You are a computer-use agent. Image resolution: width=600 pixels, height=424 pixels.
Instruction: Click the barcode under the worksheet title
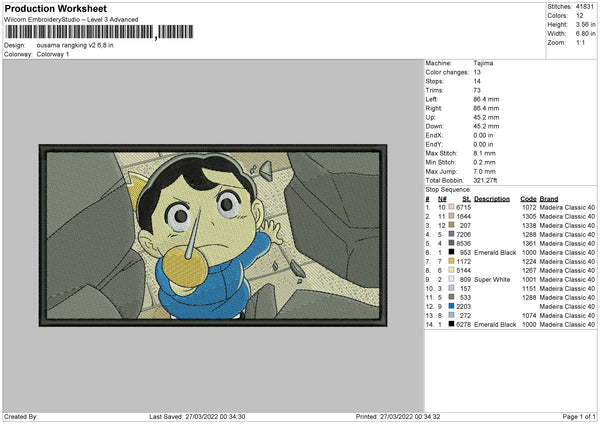pyautogui.click(x=78, y=33)
